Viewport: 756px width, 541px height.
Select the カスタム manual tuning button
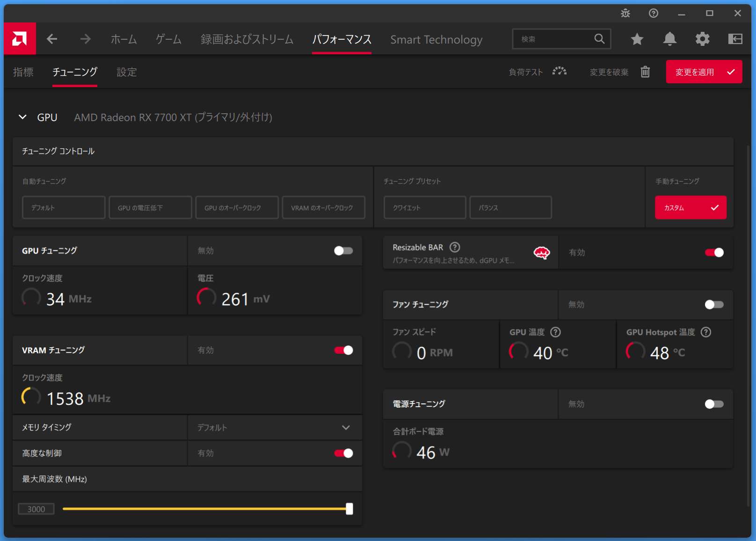[691, 207]
